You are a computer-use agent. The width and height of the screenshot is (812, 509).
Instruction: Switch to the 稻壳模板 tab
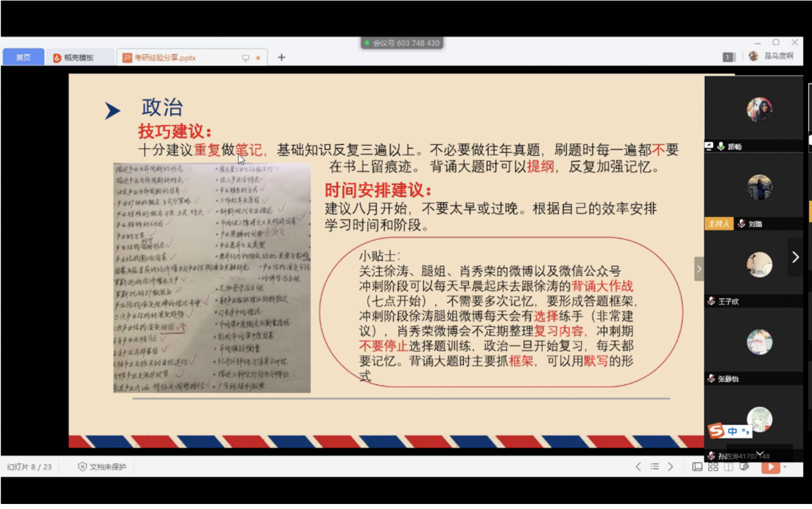[x=74, y=57]
